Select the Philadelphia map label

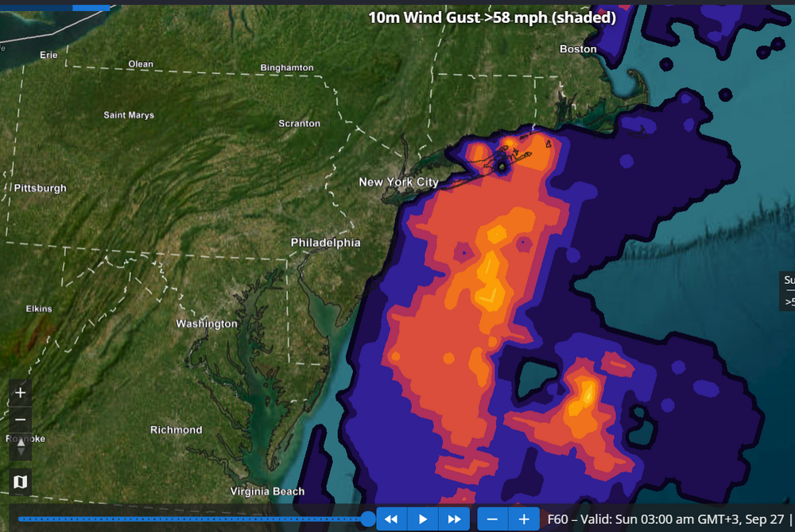[325, 243]
